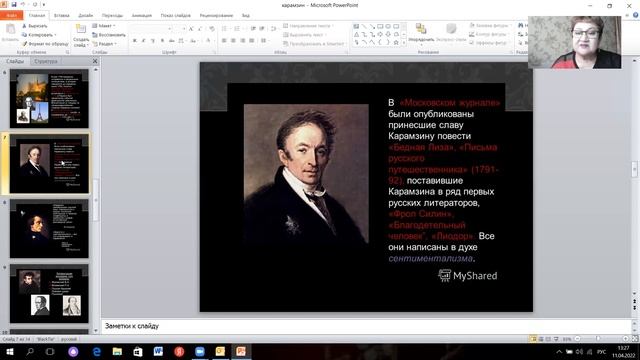Justify text in the paragraph group
The height and width of the screenshot is (360, 640).
click(251, 41)
